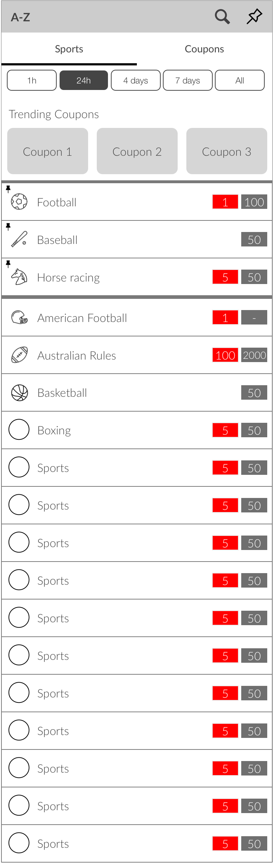
Task: Tap the Baseball bat icon
Action: pyautogui.click(x=19, y=239)
